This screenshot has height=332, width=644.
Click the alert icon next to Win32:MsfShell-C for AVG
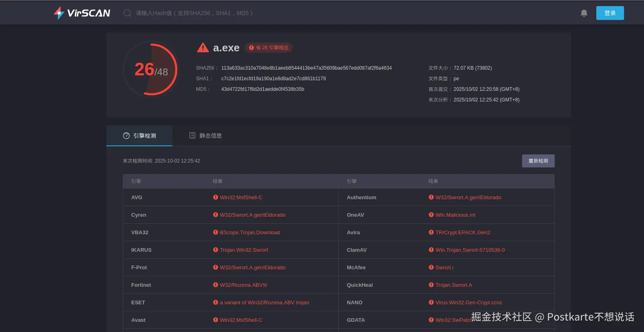pyautogui.click(x=216, y=197)
